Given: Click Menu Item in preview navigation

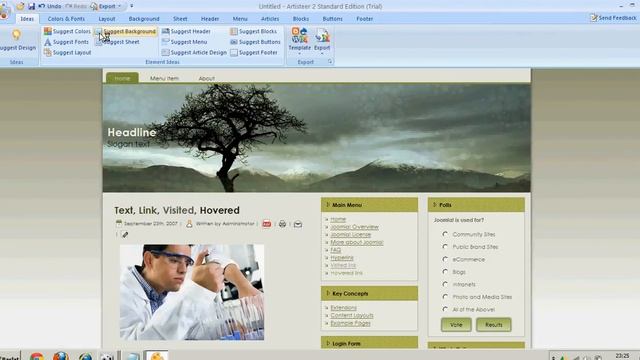Looking at the screenshot, I should [x=164, y=78].
